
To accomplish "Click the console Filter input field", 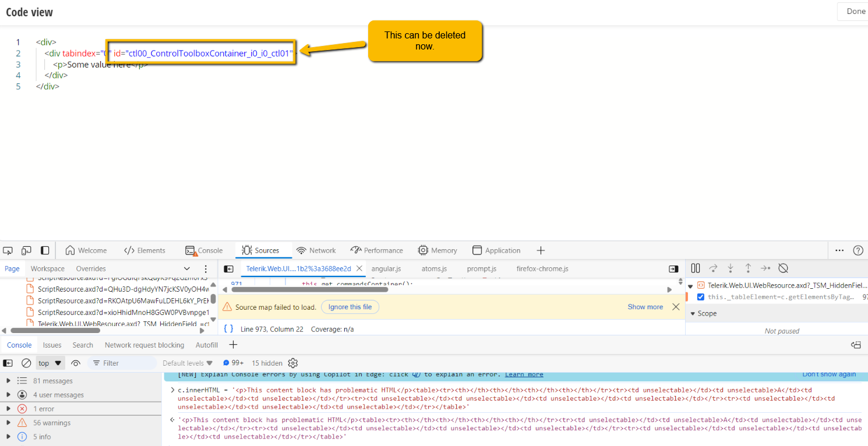I will point(122,363).
